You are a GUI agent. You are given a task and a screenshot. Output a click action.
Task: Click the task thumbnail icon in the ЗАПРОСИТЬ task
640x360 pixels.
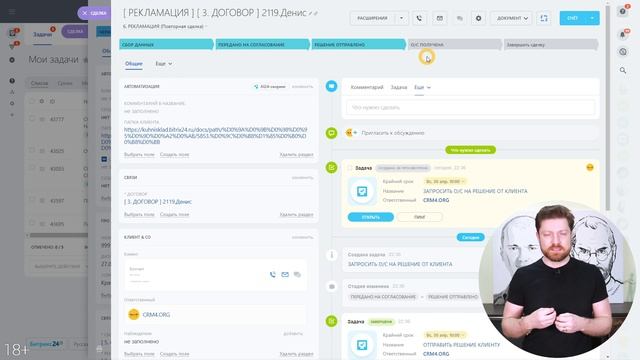pyautogui.click(x=362, y=191)
